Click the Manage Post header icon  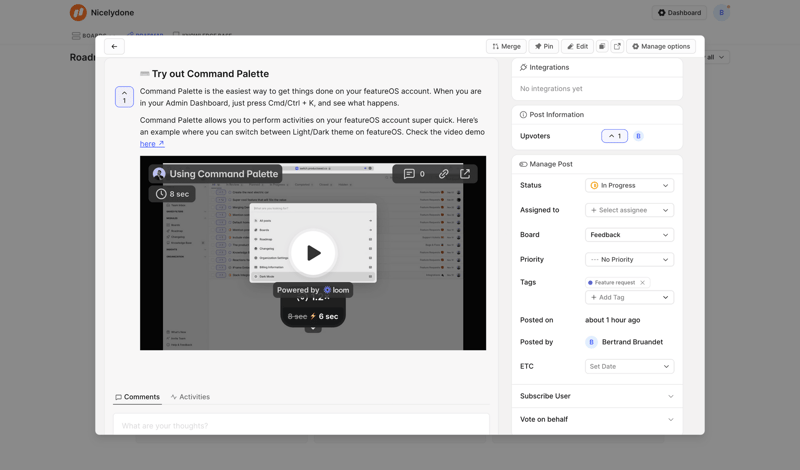click(523, 164)
